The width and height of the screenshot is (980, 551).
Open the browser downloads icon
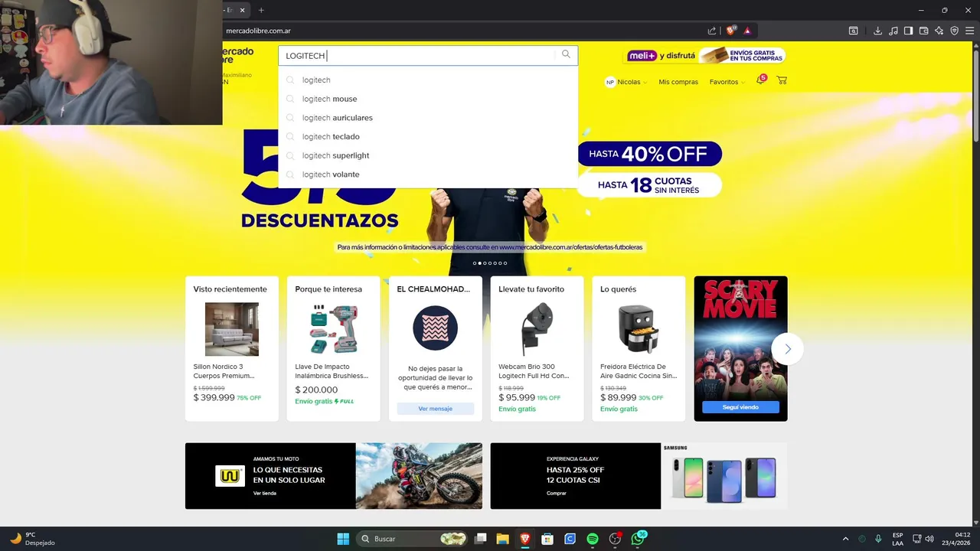(878, 31)
